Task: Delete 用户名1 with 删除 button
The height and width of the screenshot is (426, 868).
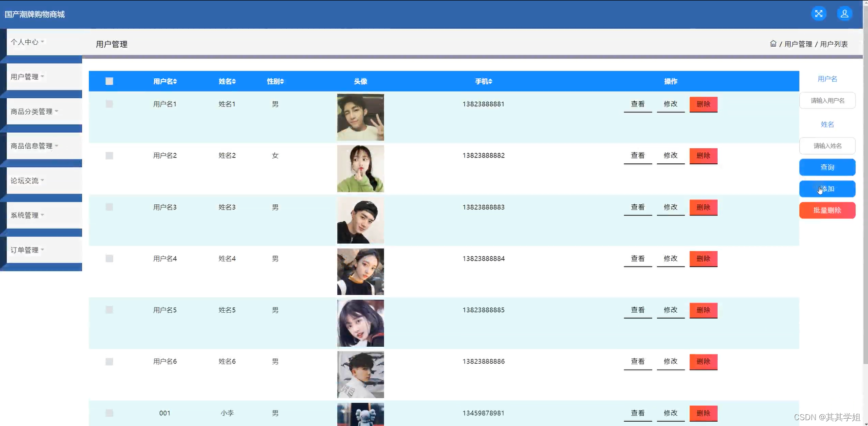Action: [703, 104]
